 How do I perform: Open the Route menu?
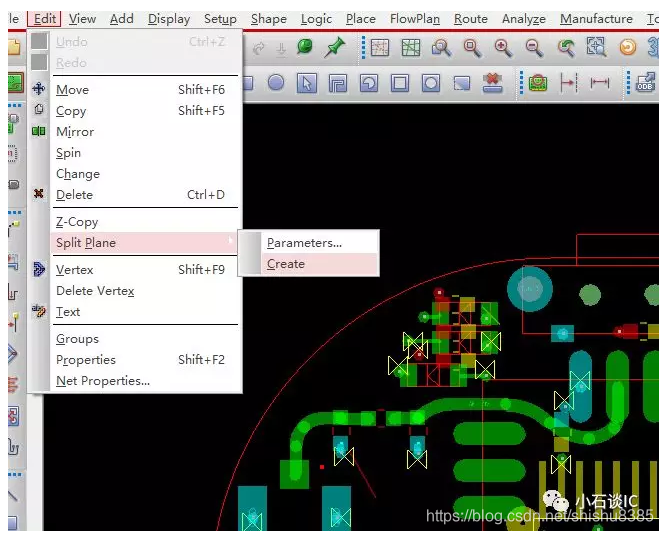(x=470, y=18)
